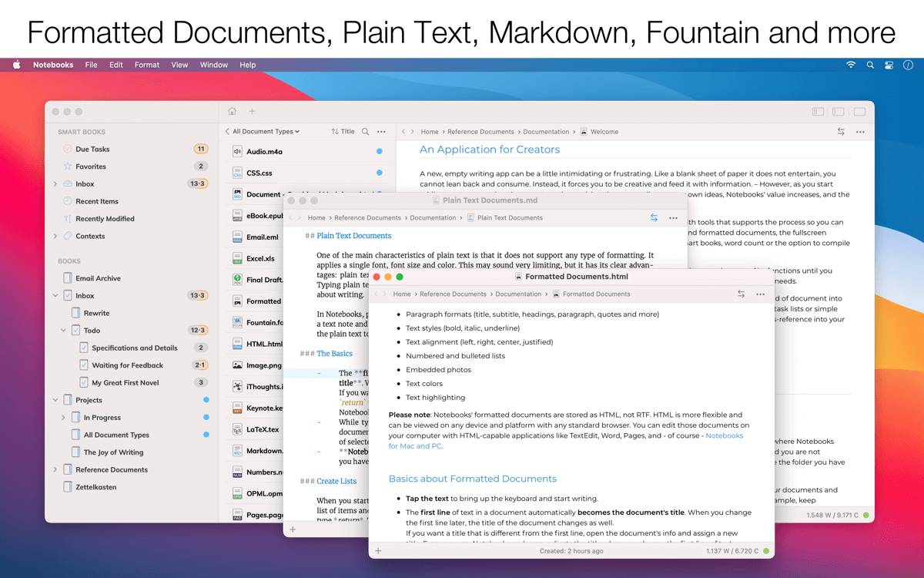Screen dimensions: 924x578
Task: Open the Format menu
Action: point(147,66)
